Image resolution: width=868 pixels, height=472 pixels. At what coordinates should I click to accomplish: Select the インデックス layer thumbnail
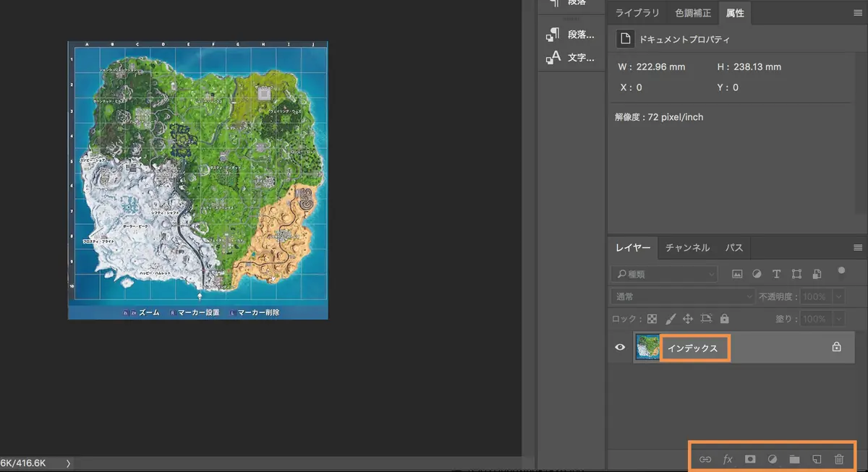click(x=647, y=348)
